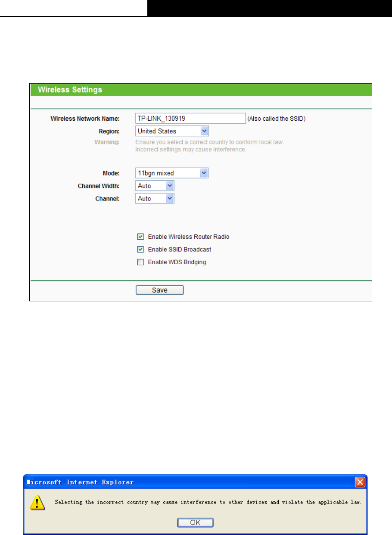This screenshot has width=392, height=535.
Task: Open the Region dropdown showing United States
Action: tap(172, 131)
